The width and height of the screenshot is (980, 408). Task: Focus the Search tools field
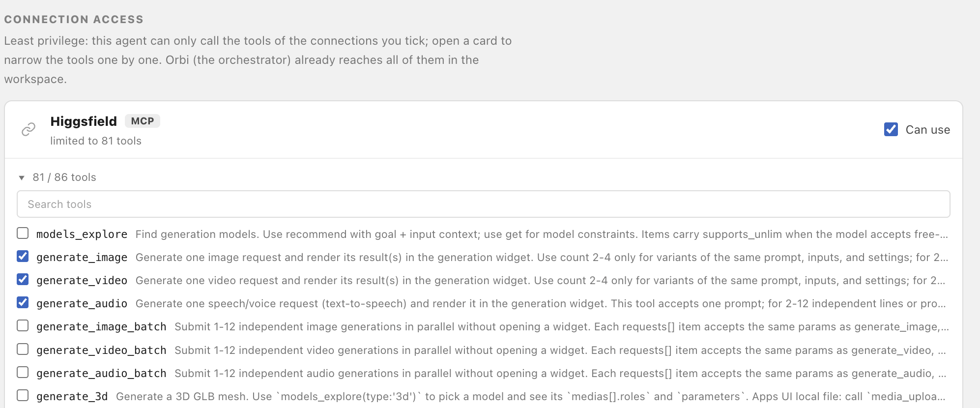click(x=483, y=204)
